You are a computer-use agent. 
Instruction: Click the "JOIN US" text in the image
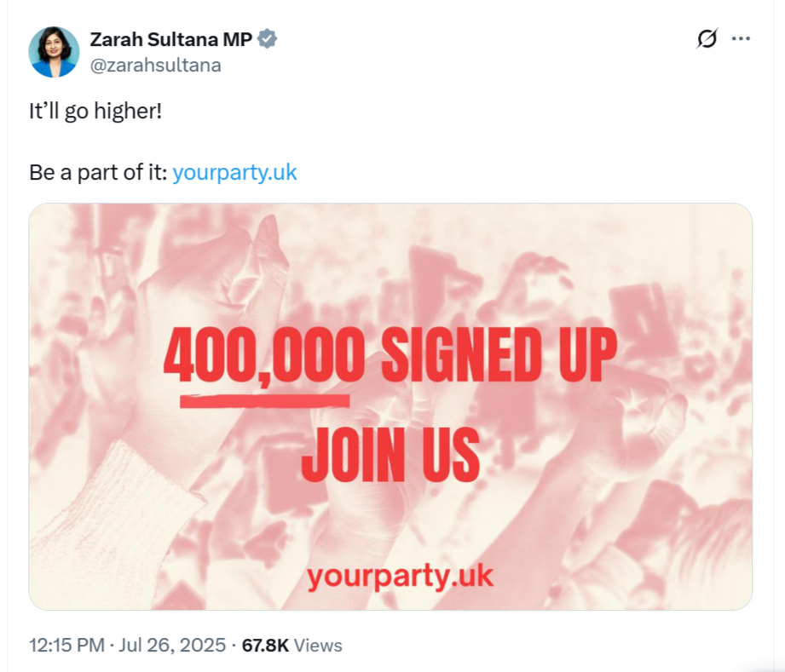pos(390,454)
